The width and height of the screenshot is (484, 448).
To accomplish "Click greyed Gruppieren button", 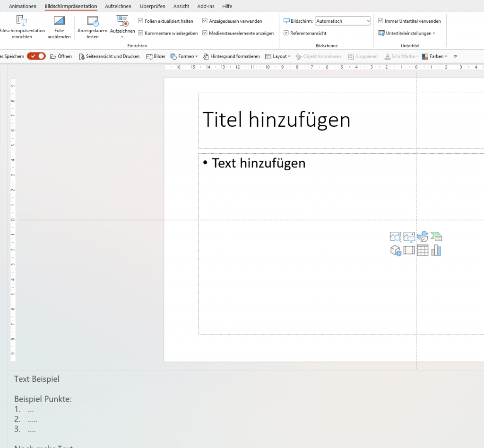I will 363,56.
